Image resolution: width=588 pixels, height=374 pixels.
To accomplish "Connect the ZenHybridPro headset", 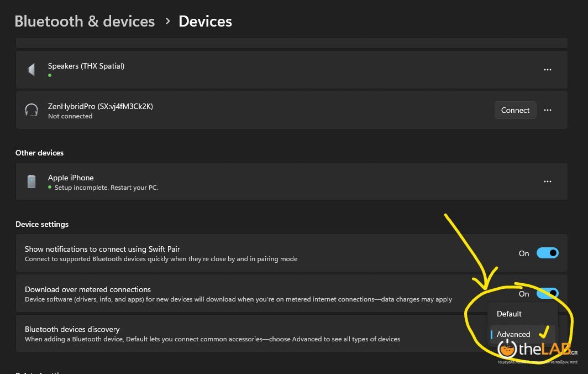I will pyautogui.click(x=515, y=110).
